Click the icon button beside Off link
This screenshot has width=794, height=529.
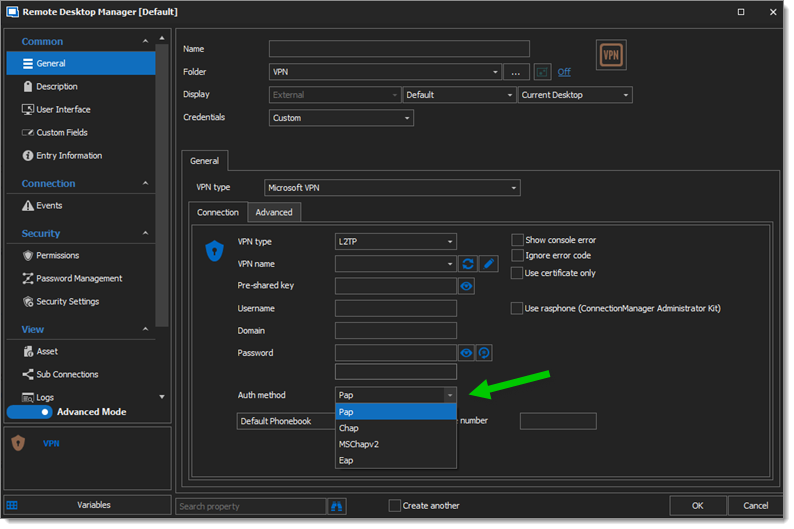click(x=542, y=72)
